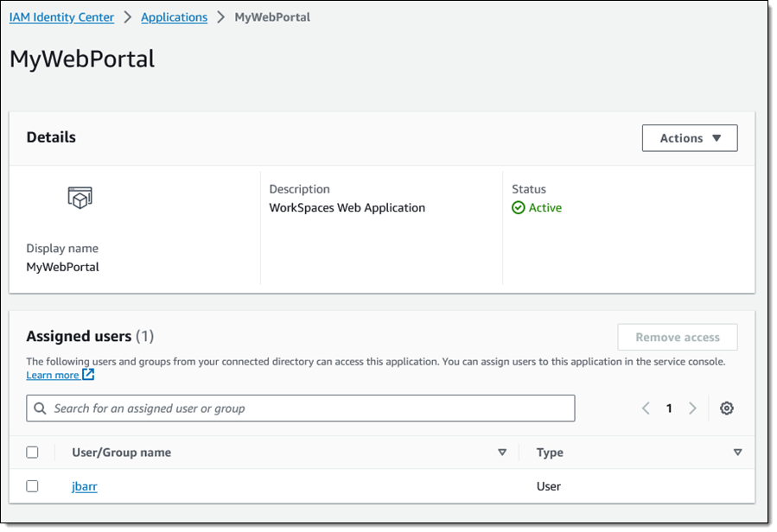Focus the assigned user search field
Image resolution: width=777 pixels, height=532 pixels.
point(300,408)
